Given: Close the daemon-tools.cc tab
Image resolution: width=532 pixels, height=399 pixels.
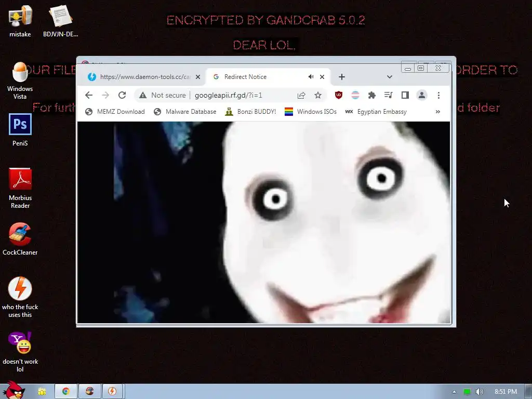Looking at the screenshot, I should pos(198,77).
